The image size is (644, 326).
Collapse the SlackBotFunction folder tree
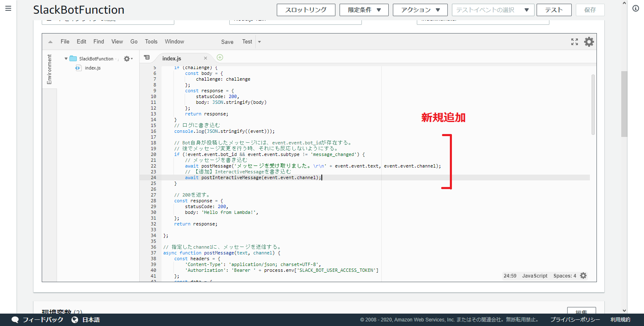66,59
